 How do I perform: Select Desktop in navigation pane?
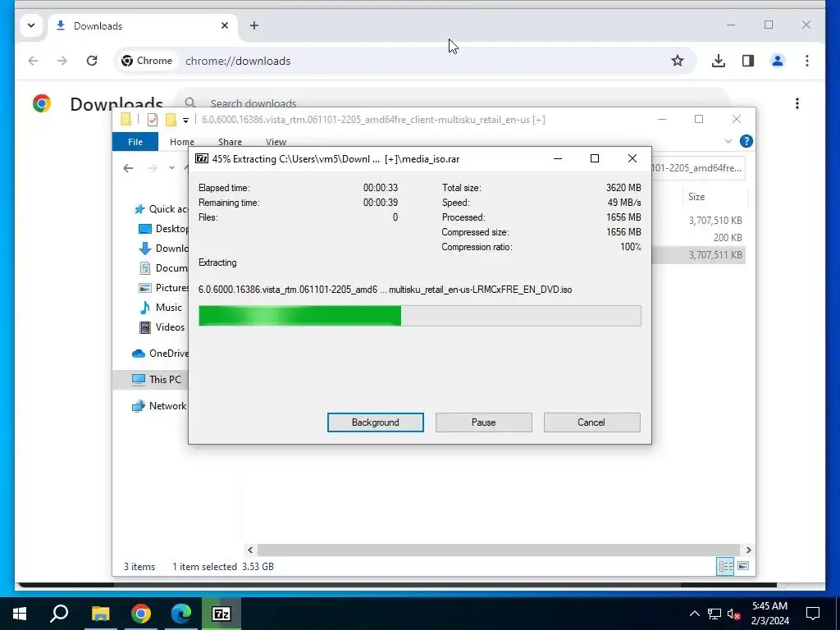tap(164, 229)
